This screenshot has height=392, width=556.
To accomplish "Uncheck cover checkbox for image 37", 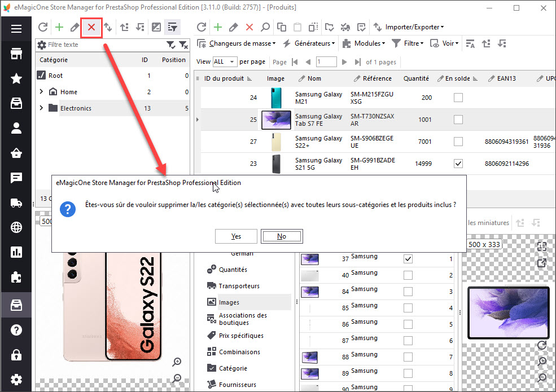I will click(408, 259).
